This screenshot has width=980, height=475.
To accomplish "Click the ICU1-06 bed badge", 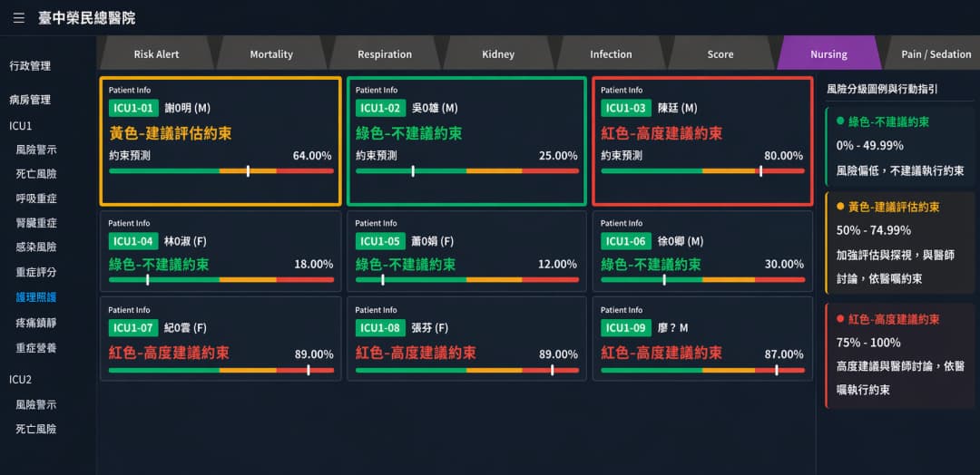I will click(625, 241).
